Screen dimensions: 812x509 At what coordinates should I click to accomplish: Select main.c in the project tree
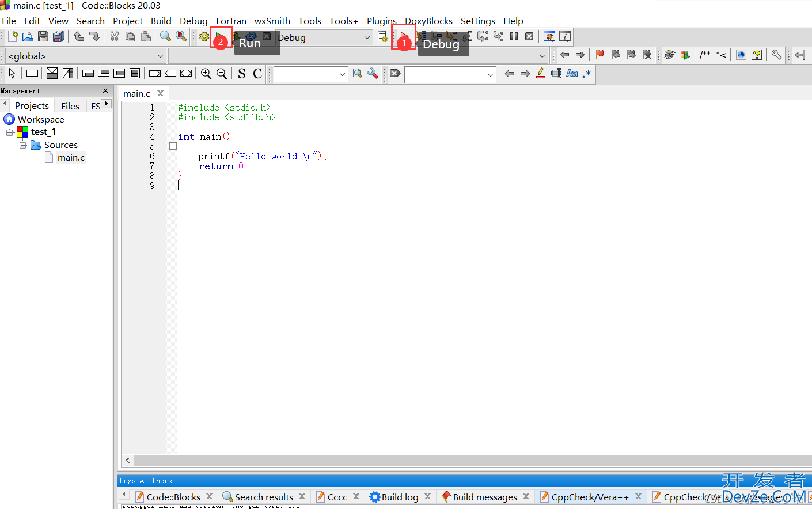[71, 157]
